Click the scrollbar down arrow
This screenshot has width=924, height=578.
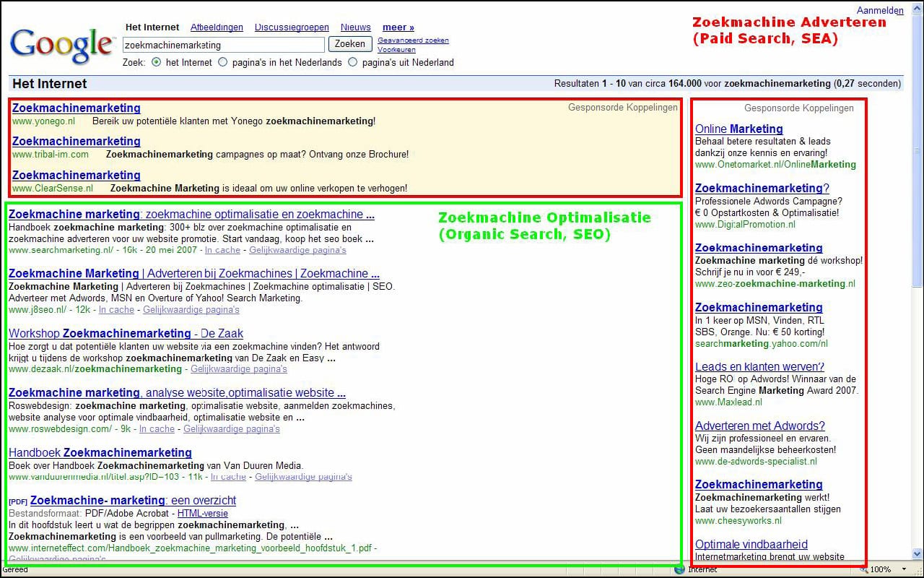click(918, 554)
